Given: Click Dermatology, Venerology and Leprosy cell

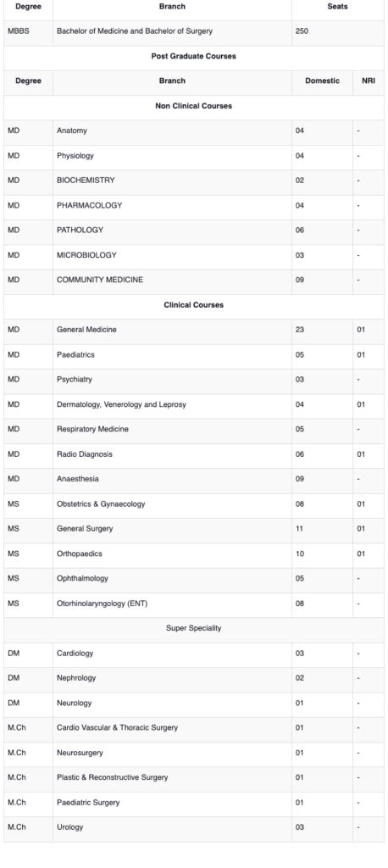Looking at the screenshot, I should click(172, 404).
